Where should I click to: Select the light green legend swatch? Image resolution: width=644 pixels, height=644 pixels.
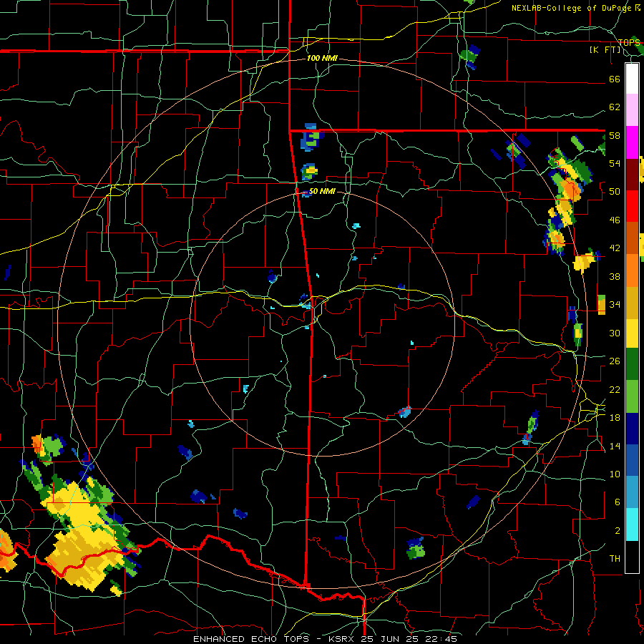pyautogui.click(x=632, y=396)
